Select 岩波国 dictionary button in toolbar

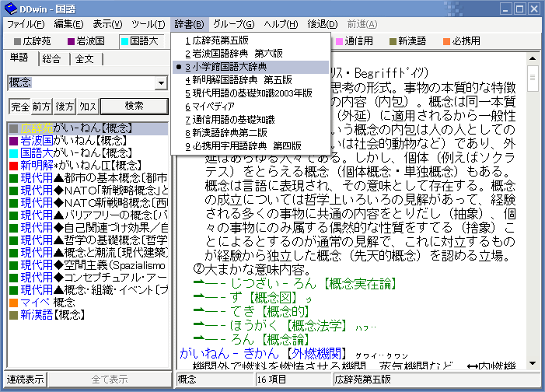86,41
